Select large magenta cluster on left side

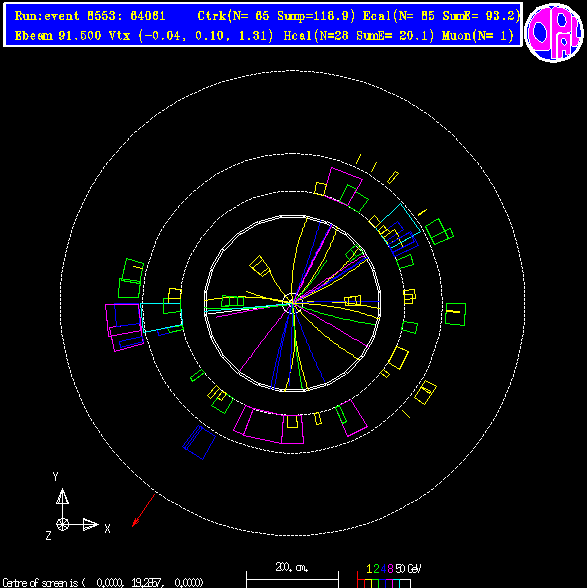(124, 327)
